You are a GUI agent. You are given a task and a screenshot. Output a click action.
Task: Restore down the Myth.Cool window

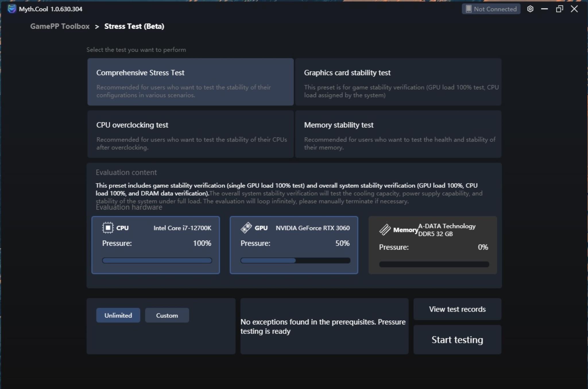click(x=559, y=9)
